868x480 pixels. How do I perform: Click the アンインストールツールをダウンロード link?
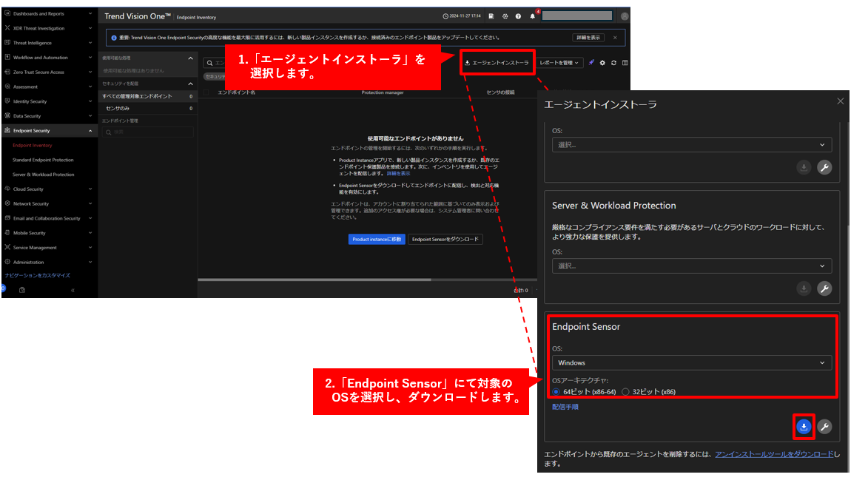773,453
